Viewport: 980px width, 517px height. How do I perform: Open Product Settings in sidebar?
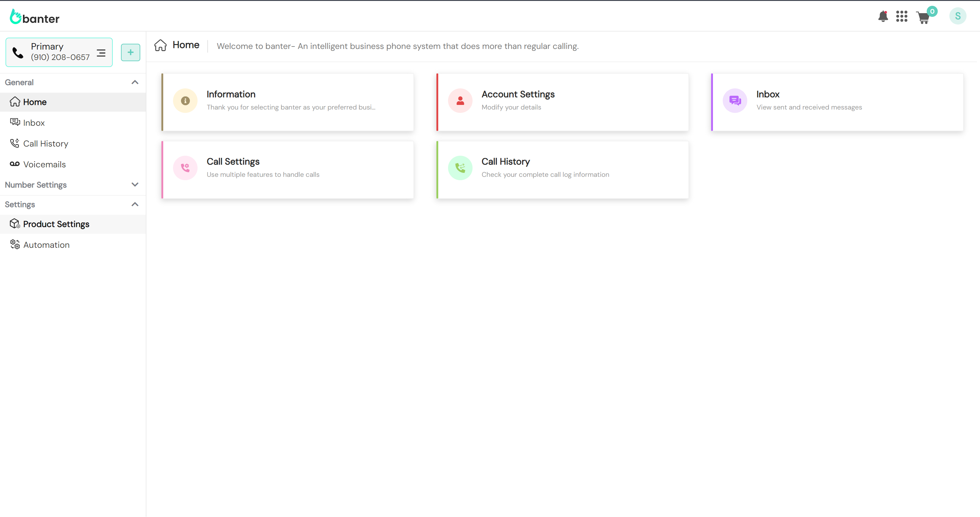tap(56, 224)
